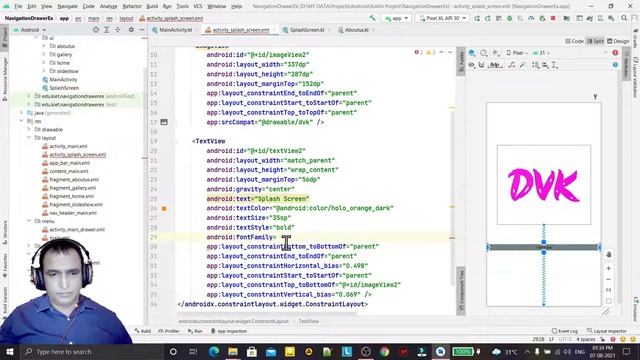Click the red Stop button in the toolbar
This screenshot has width=640, height=360.
(553, 18)
